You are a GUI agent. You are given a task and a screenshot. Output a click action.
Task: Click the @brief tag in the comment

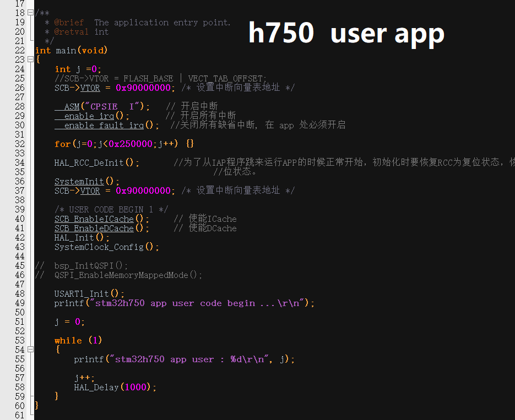[x=69, y=22]
